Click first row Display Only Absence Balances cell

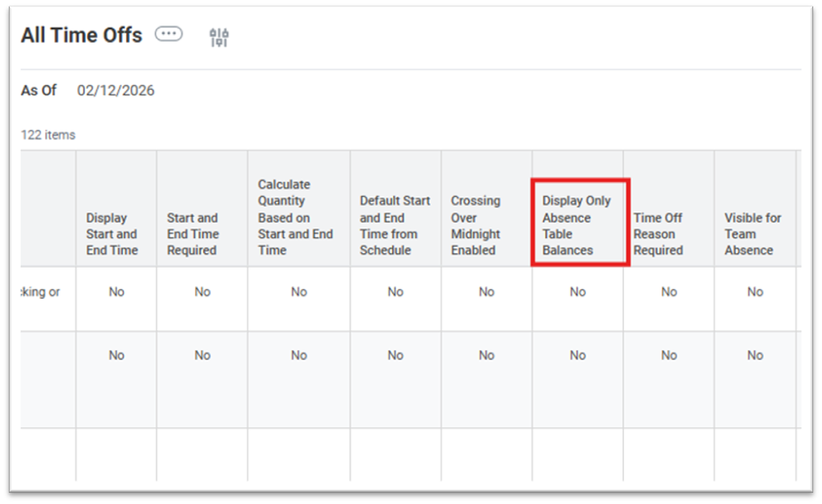[578, 292]
